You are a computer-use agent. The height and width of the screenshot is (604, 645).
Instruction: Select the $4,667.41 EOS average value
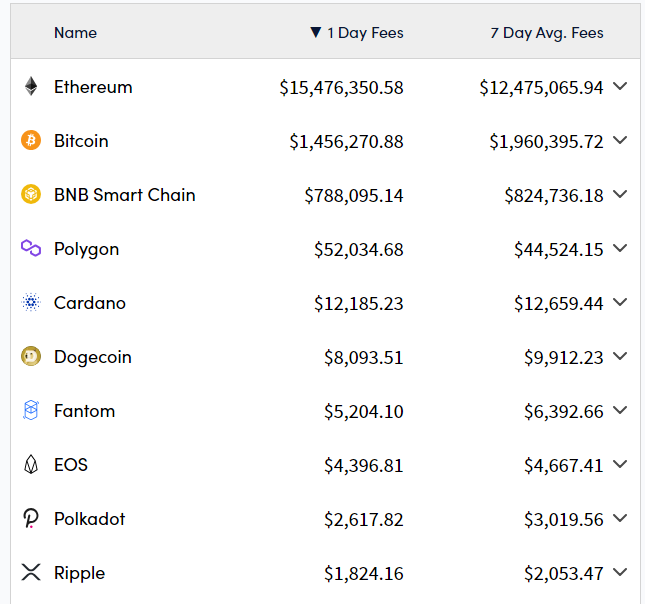tap(564, 466)
